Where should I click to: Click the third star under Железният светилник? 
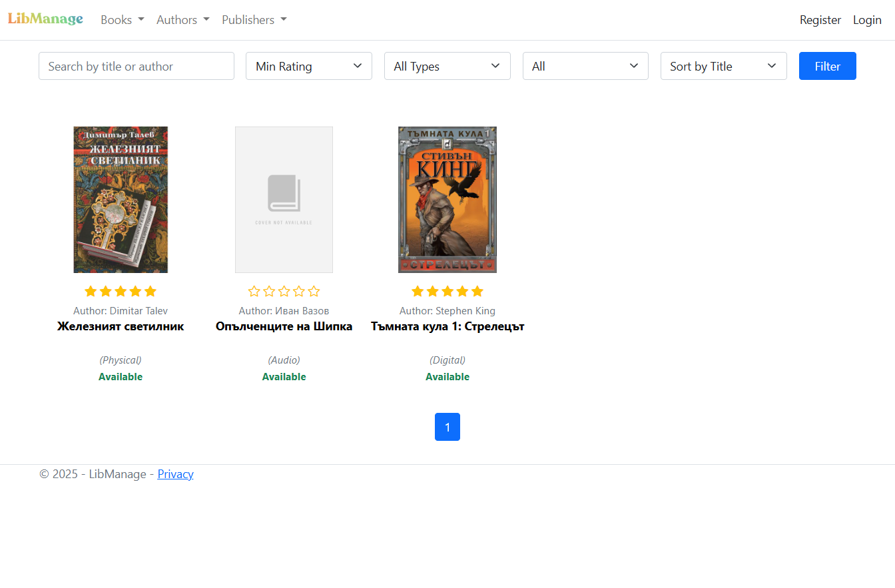coord(121,291)
